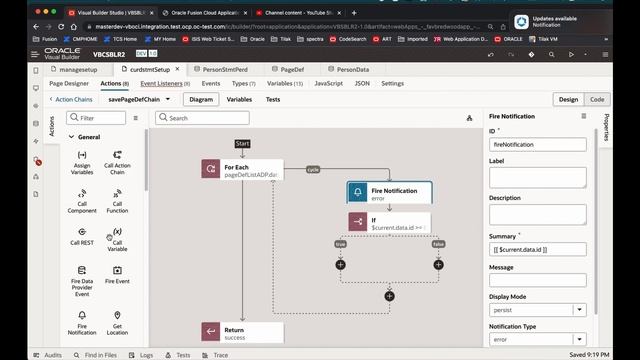Toggle the actions palette list view icon

pyautogui.click(x=136, y=118)
